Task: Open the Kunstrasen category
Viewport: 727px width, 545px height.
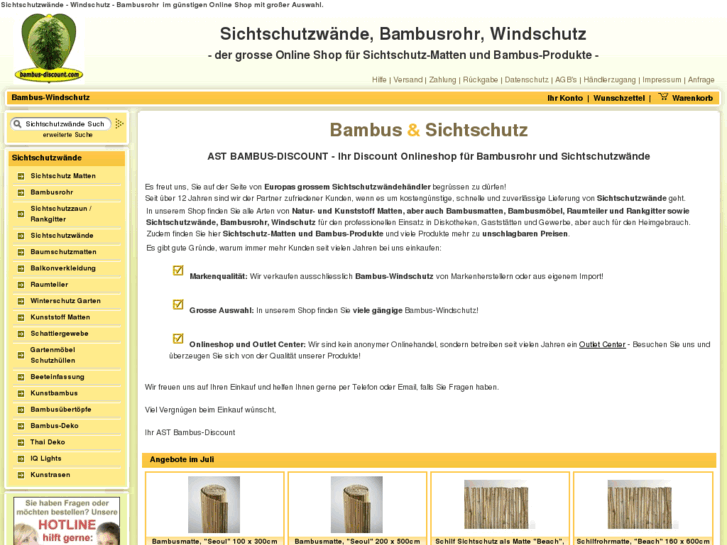Action: click(50, 474)
